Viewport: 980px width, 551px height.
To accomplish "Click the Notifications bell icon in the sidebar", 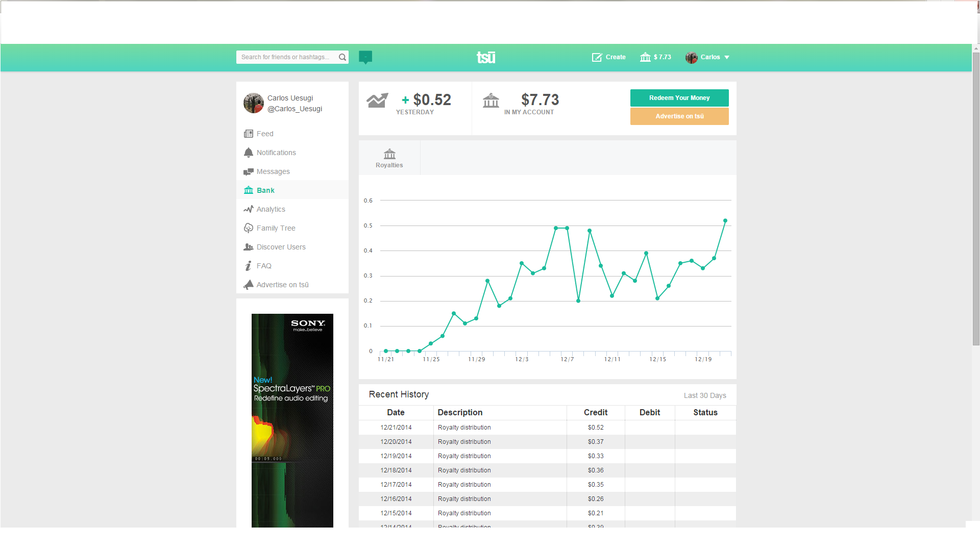I will point(249,153).
